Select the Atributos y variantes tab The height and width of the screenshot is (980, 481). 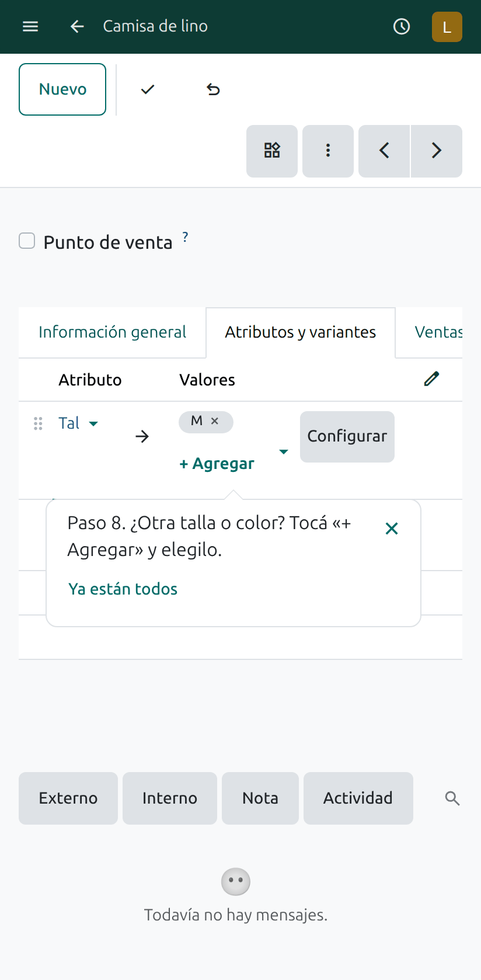pos(301,332)
